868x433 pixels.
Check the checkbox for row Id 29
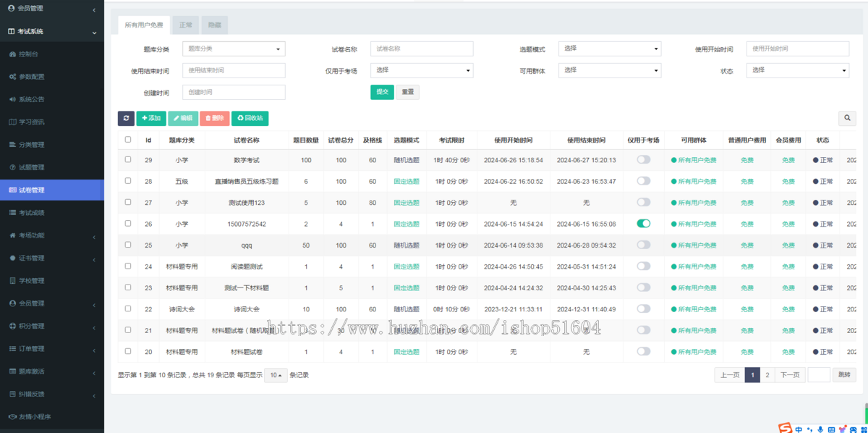(x=128, y=159)
